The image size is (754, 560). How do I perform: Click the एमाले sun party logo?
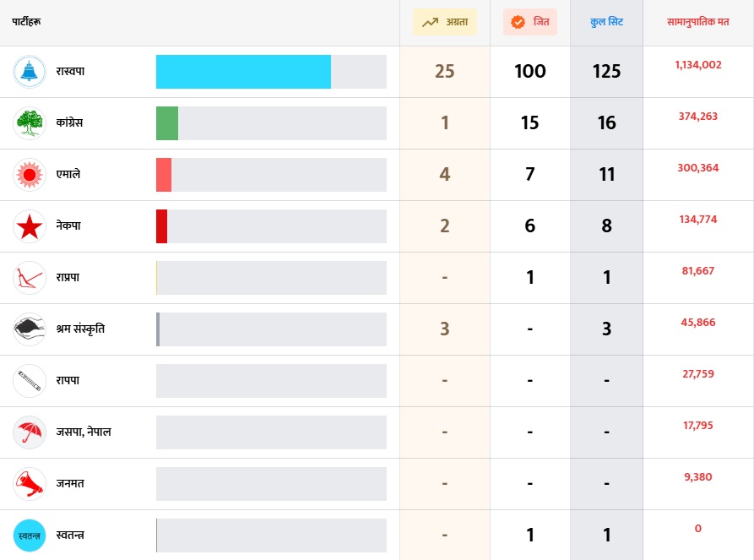(30, 175)
